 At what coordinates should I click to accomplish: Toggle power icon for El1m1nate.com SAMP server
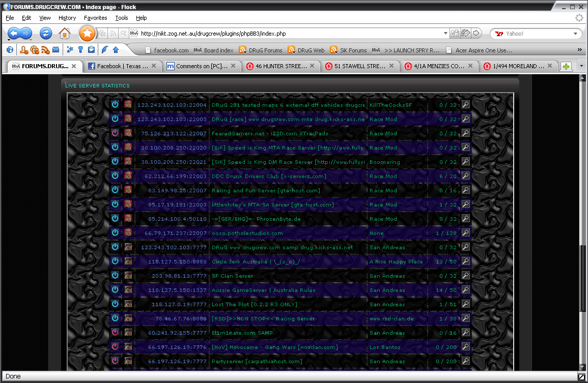(x=115, y=332)
